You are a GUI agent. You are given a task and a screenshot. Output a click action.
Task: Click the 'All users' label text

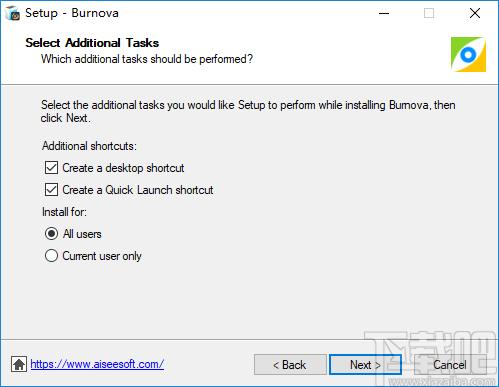(x=82, y=234)
